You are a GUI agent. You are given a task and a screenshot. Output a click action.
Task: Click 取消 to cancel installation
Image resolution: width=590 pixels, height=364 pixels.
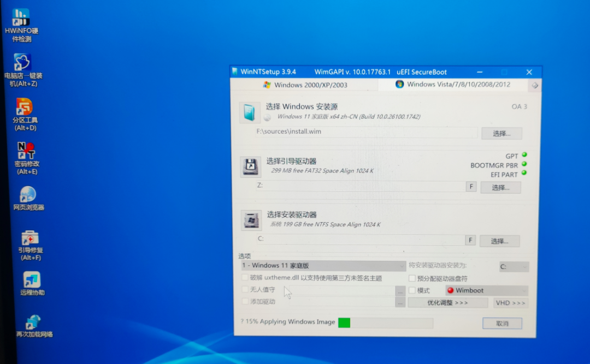[x=501, y=324]
